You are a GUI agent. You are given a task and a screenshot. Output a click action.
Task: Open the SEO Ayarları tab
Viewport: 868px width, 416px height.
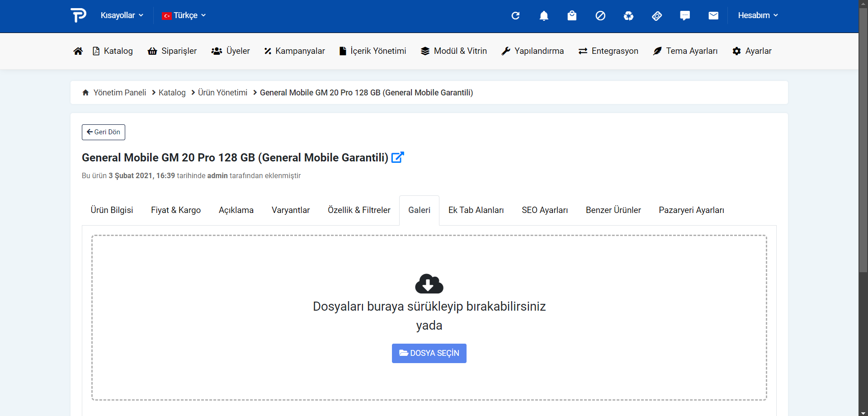pyautogui.click(x=544, y=210)
